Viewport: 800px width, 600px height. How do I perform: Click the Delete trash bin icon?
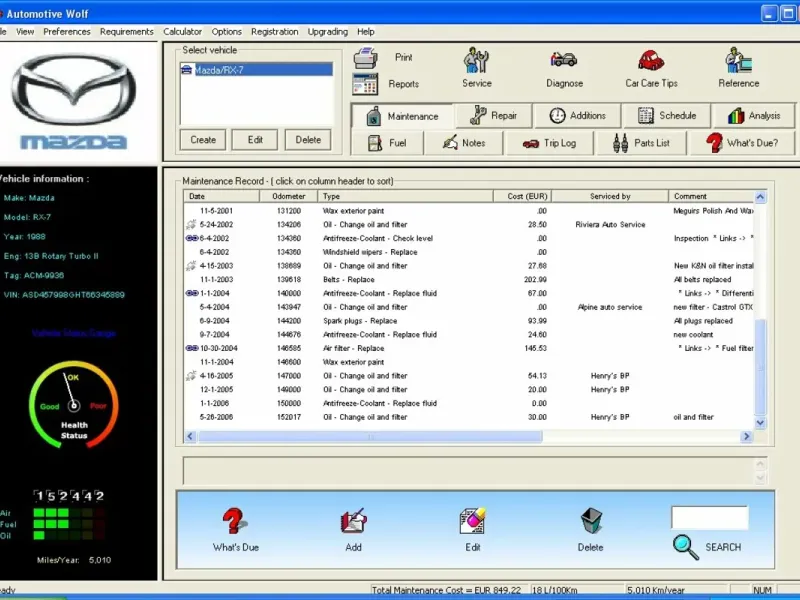(590, 521)
